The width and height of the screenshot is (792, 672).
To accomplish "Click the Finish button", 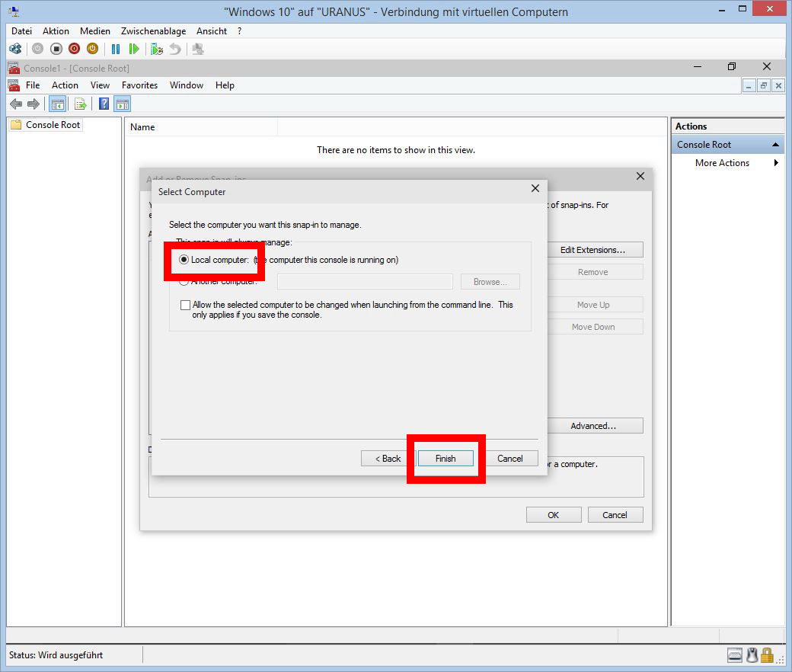I will click(445, 459).
